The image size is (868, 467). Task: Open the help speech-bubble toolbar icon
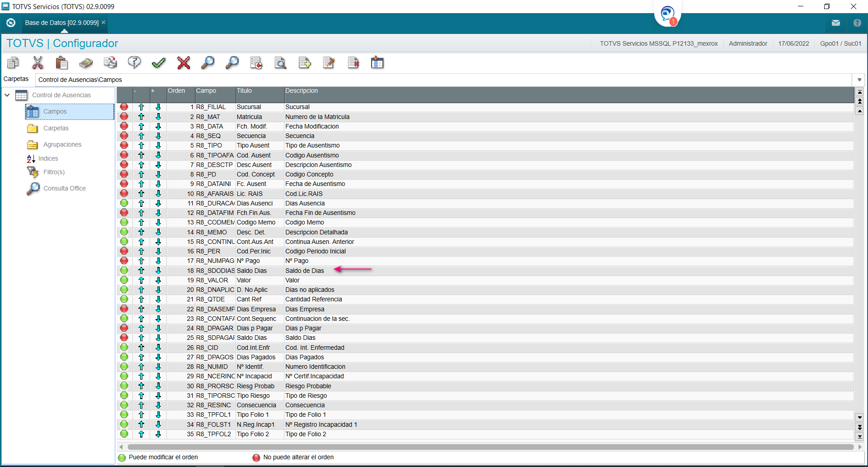coord(134,62)
